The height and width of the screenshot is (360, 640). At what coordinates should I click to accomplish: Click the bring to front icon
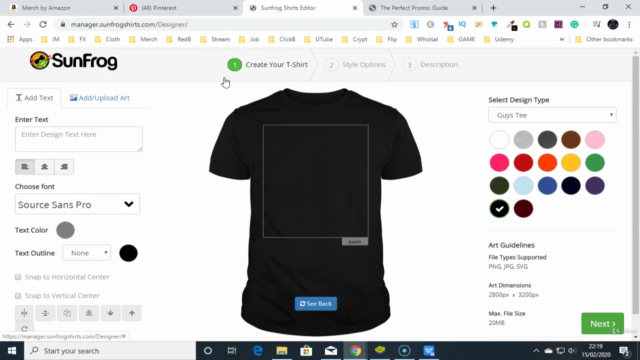pos(89,313)
